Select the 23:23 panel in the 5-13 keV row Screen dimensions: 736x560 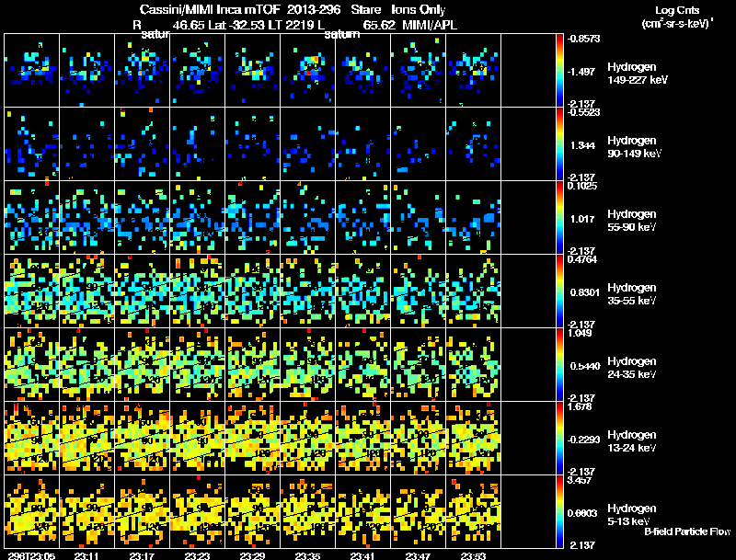coord(198,511)
